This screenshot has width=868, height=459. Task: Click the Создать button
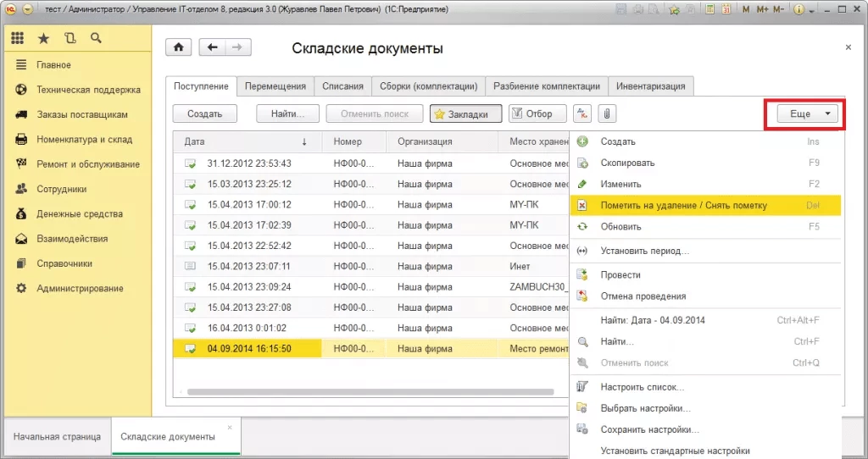coord(205,113)
